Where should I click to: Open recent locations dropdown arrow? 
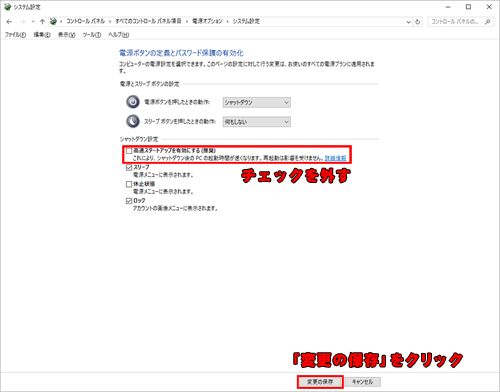tap(33, 22)
